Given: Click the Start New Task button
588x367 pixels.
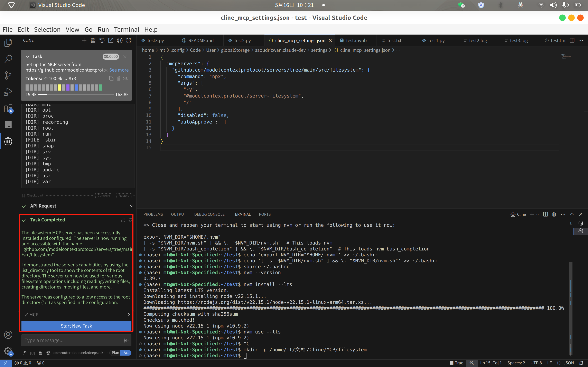Looking at the screenshot, I should click(x=76, y=326).
